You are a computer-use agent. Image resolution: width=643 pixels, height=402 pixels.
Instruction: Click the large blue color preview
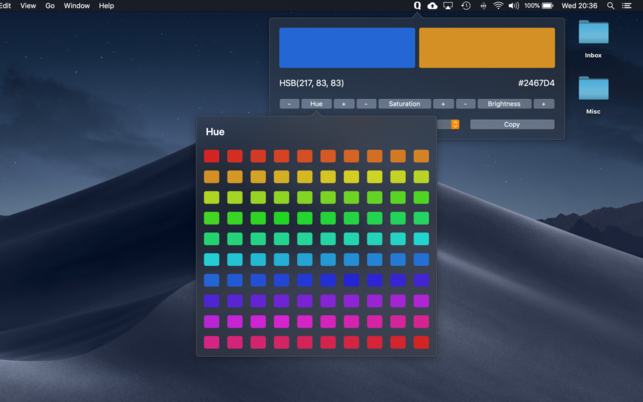click(347, 48)
